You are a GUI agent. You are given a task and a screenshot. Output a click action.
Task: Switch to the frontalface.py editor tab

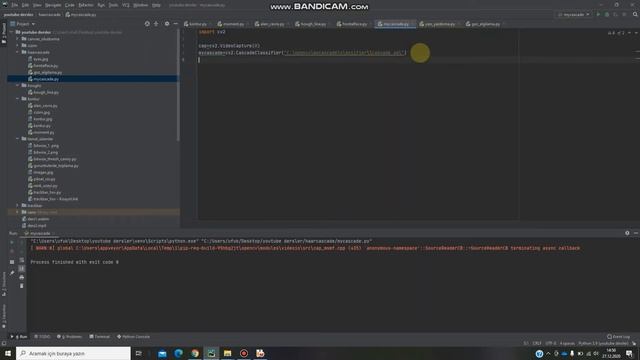(x=352, y=24)
